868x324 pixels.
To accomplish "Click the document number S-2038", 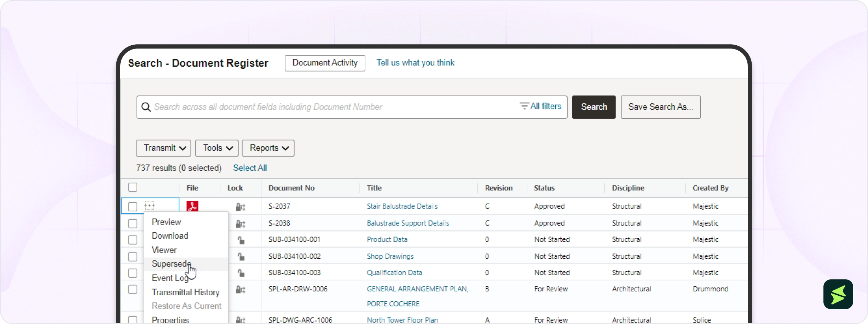I will point(279,223).
